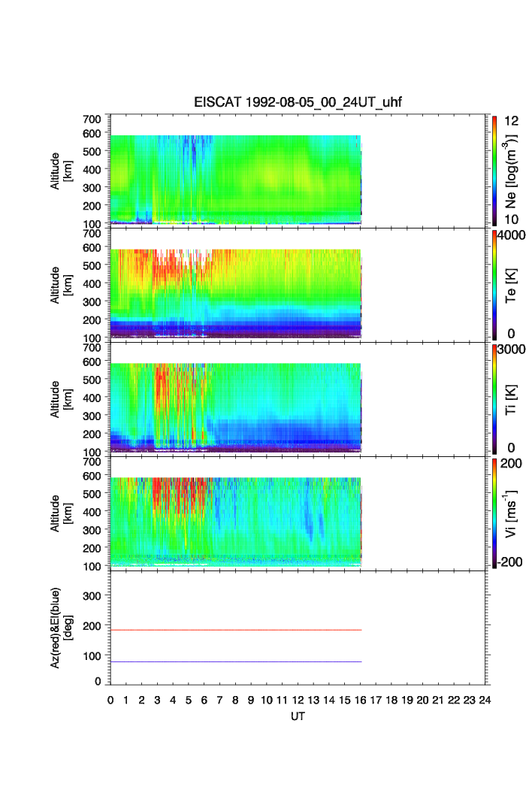Click the Ti ion temperature color bar

[x=494, y=399]
